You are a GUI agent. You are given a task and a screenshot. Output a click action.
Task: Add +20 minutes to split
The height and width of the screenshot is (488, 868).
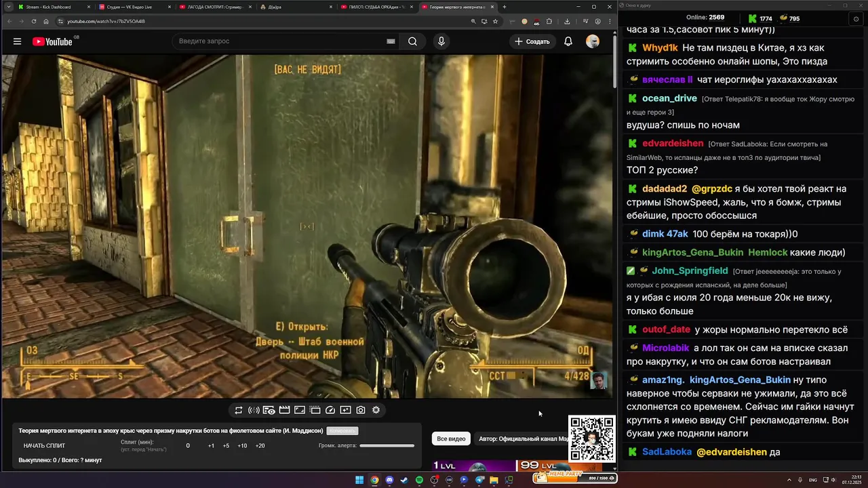point(260,446)
